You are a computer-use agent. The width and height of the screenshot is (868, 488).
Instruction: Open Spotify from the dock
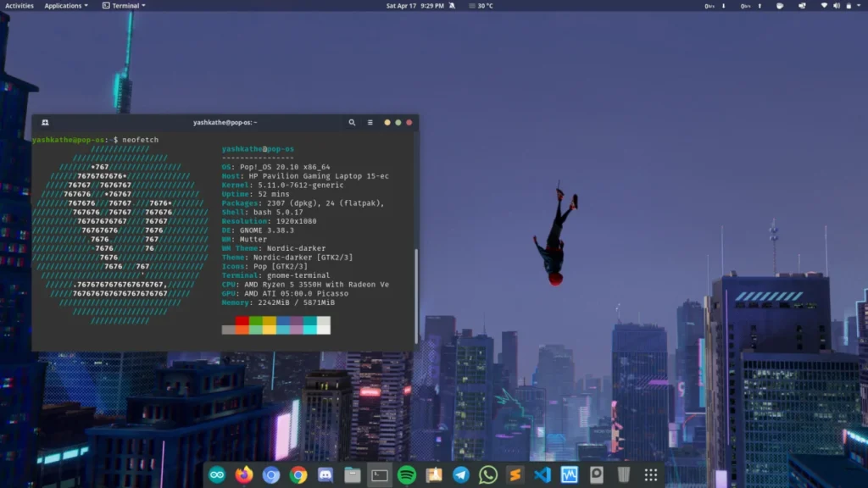click(x=407, y=474)
